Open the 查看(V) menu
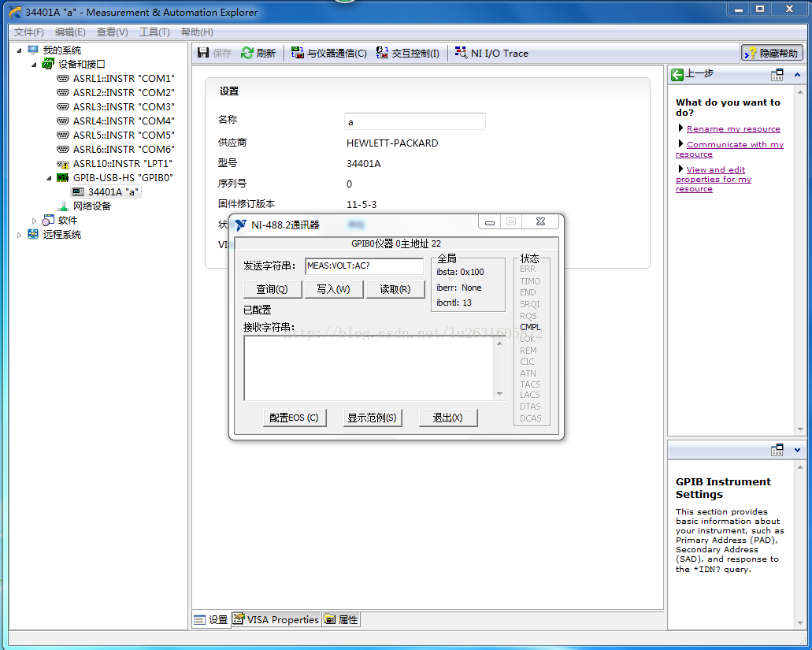Viewport: 812px width, 650px height. (113, 32)
